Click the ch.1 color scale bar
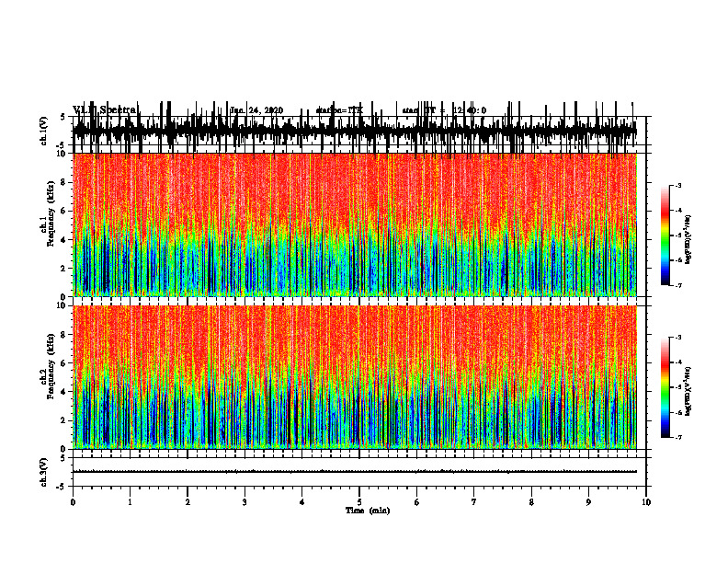 665,236
